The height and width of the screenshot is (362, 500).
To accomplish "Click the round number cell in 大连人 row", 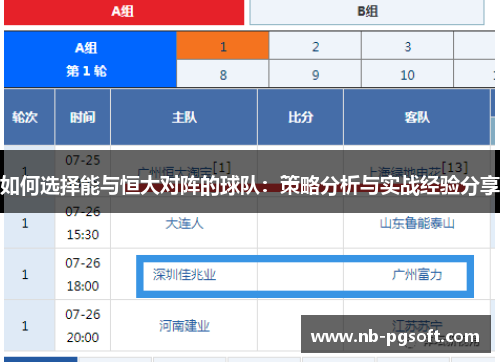I will [29, 223].
